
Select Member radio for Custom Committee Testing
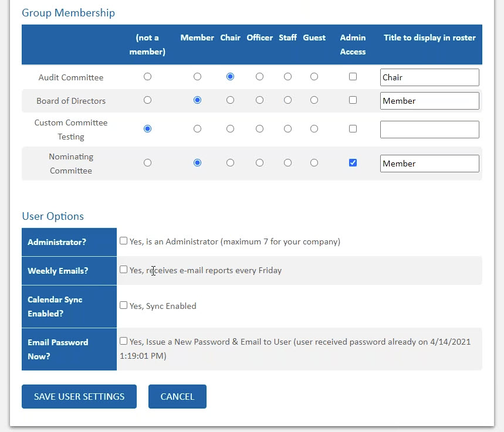(x=197, y=129)
